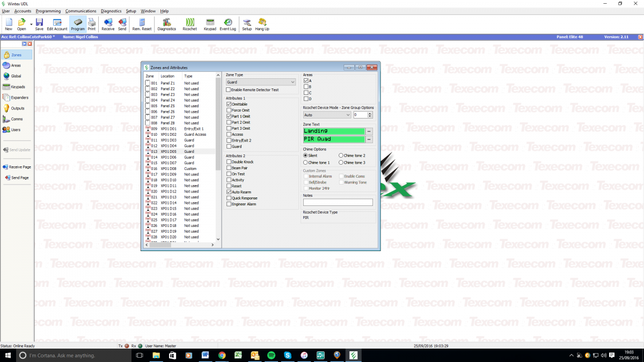Click into the Notes text field
The width and height of the screenshot is (644, 362).
coord(338,202)
